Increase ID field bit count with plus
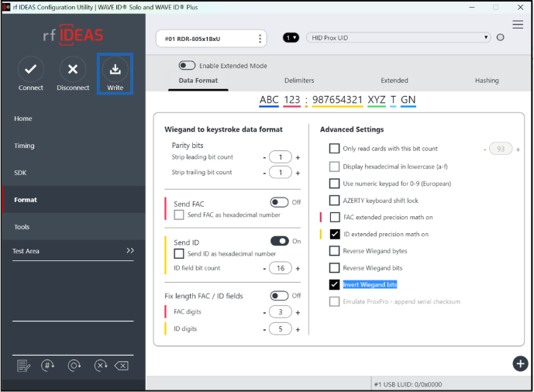This screenshot has height=392, width=534. [x=298, y=269]
